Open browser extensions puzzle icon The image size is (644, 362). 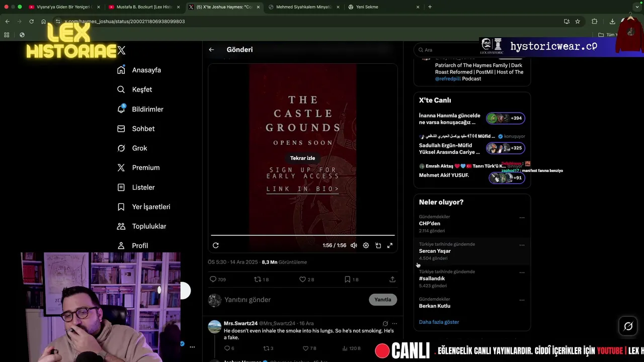point(594,22)
